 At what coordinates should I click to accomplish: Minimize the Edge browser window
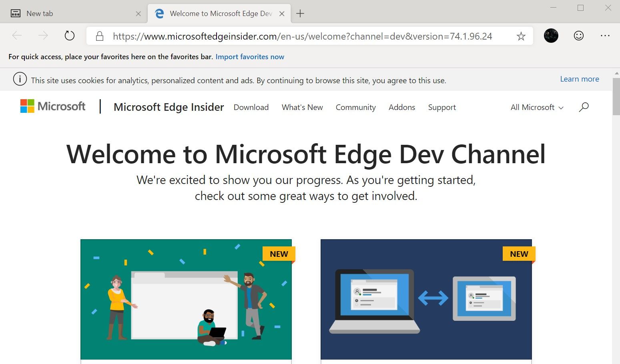554,8
